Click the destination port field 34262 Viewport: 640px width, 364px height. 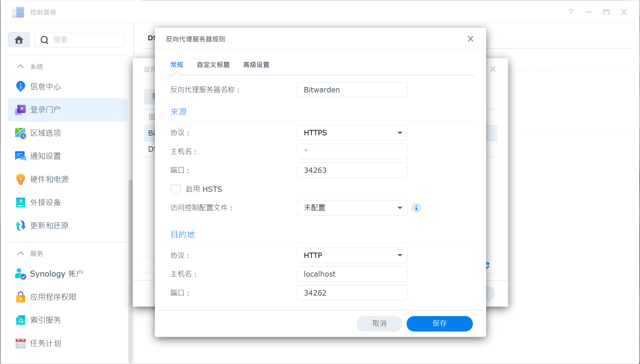[x=352, y=293]
